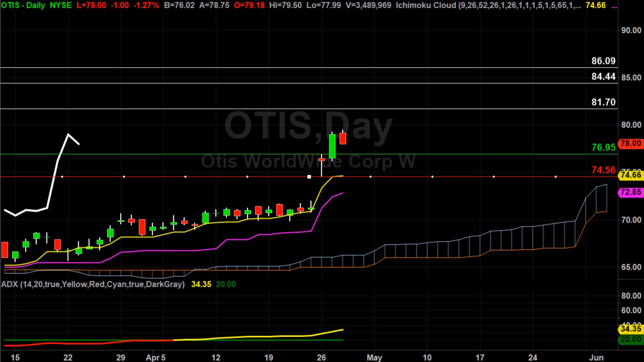Screen dimensions: 644x362
Task: Click the tall green candle after Apr 26
Action: 332,146
